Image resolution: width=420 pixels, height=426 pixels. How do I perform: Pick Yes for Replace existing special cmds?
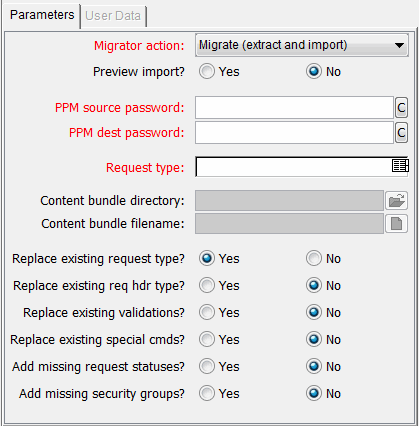207,339
